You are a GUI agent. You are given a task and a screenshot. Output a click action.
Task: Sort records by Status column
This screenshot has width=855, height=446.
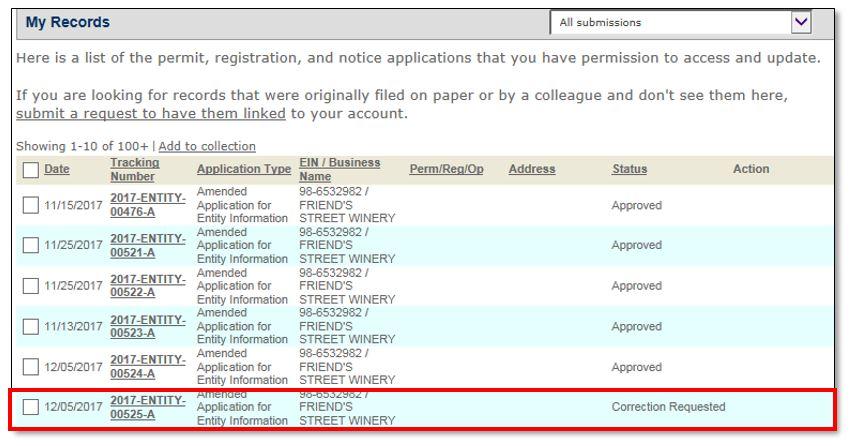pyautogui.click(x=629, y=170)
